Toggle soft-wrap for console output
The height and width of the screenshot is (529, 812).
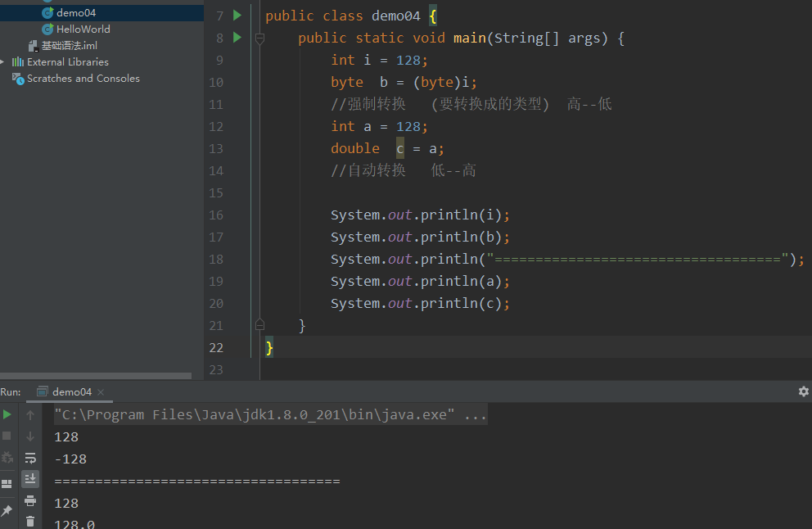[30, 458]
